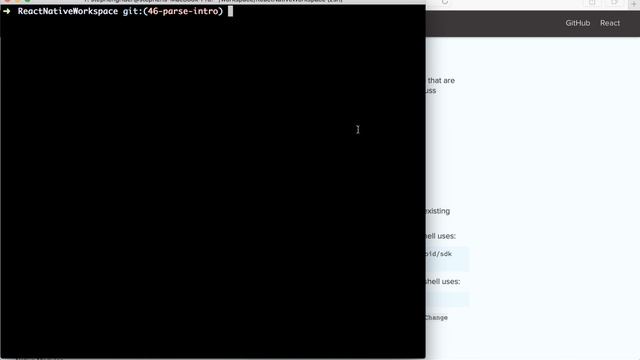Click the 46-parse-intro branch name in terminal
Image resolution: width=640 pixels, height=360 pixels.
[x=183, y=11]
